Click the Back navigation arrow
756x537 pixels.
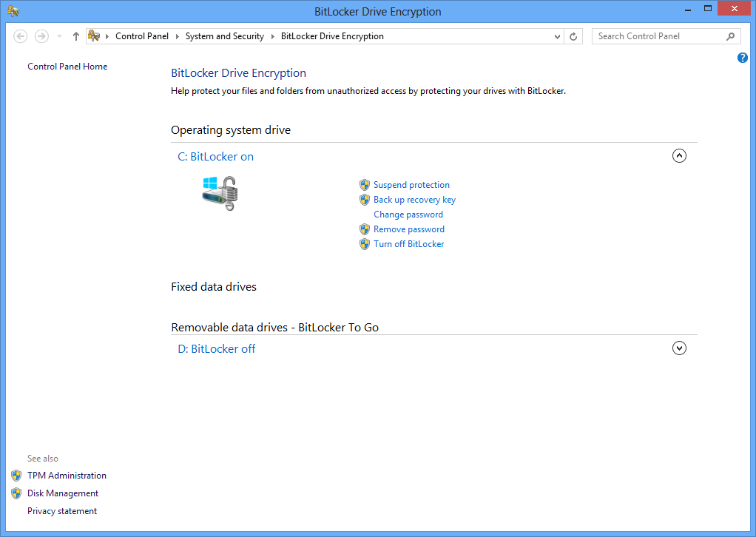[x=20, y=36]
